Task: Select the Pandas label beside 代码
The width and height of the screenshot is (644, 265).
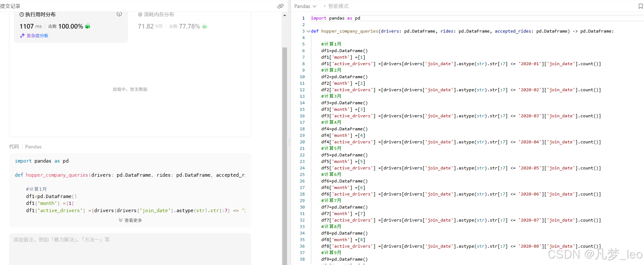Action: pos(33,147)
